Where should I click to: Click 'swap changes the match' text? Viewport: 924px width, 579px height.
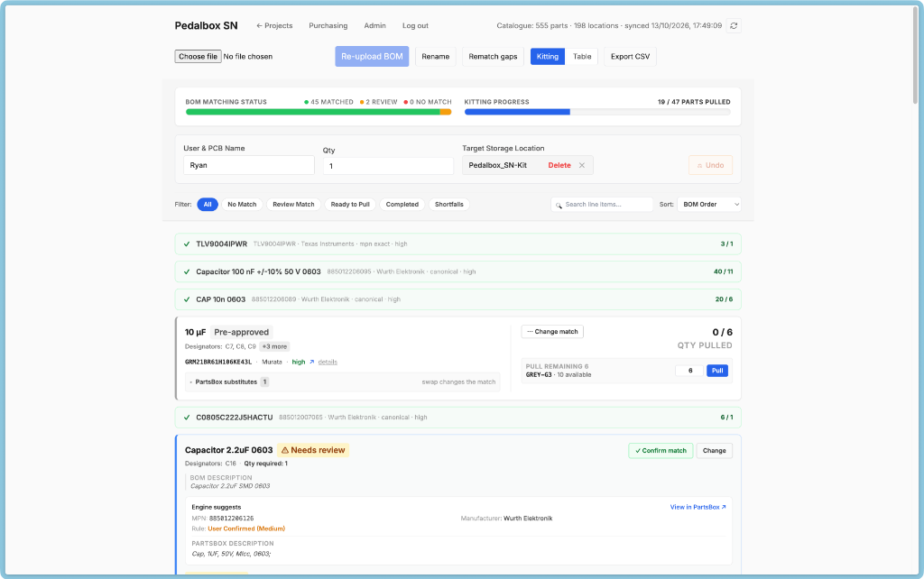click(x=458, y=382)
